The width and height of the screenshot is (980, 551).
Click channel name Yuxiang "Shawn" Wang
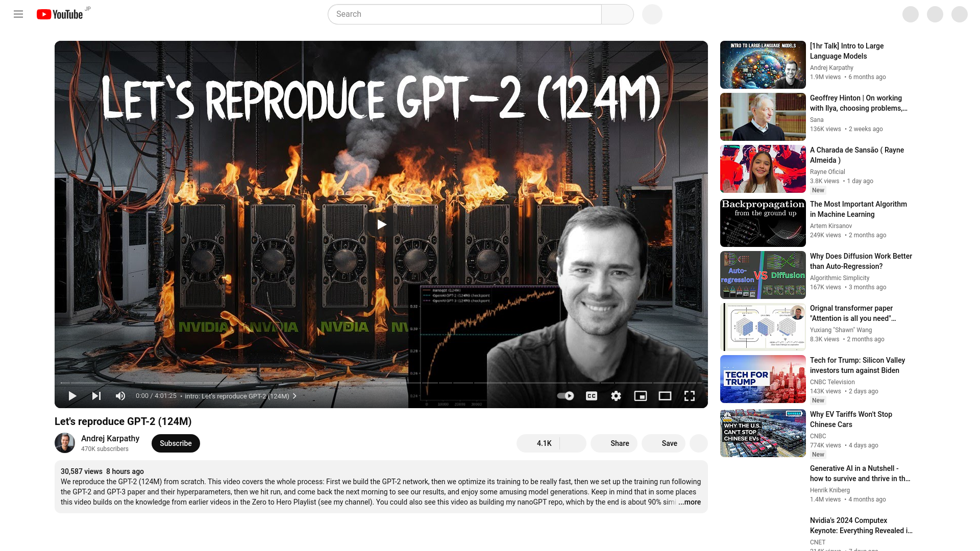click(x=841, y=330)
